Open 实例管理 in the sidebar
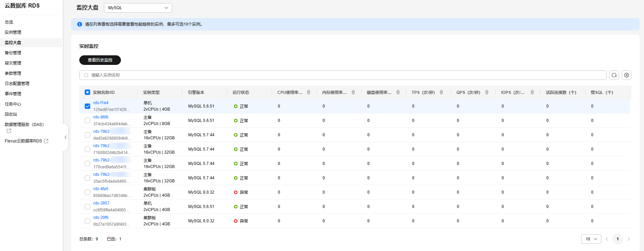644x251 pixels. click(x=13, y=32)
